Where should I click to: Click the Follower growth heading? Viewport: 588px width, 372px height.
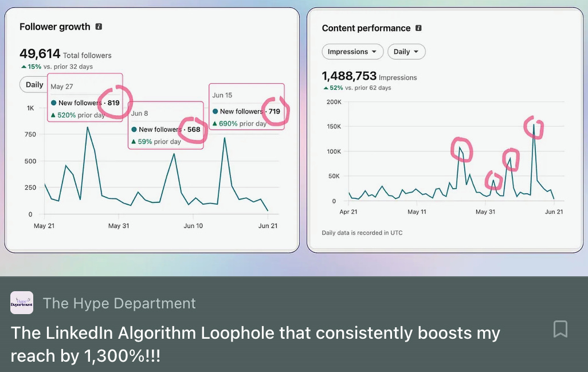coord(55,26)
